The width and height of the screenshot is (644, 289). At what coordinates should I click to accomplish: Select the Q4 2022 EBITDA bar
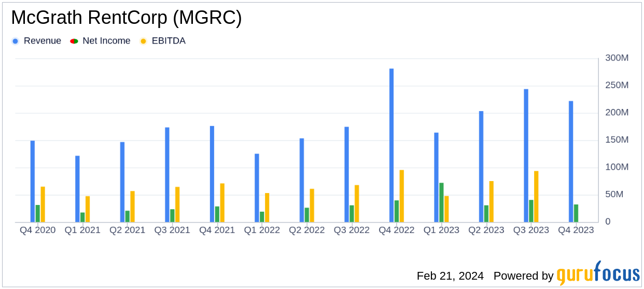pos(402,196)
